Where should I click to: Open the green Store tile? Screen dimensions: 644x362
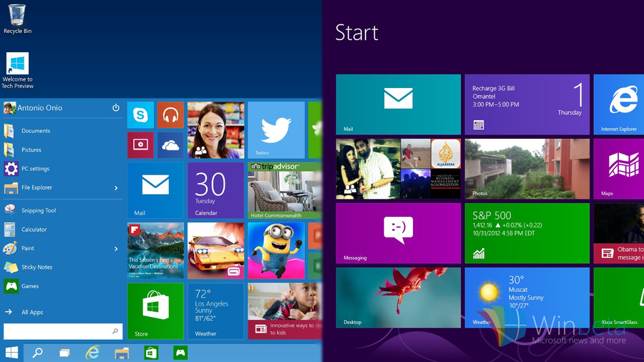155,311
